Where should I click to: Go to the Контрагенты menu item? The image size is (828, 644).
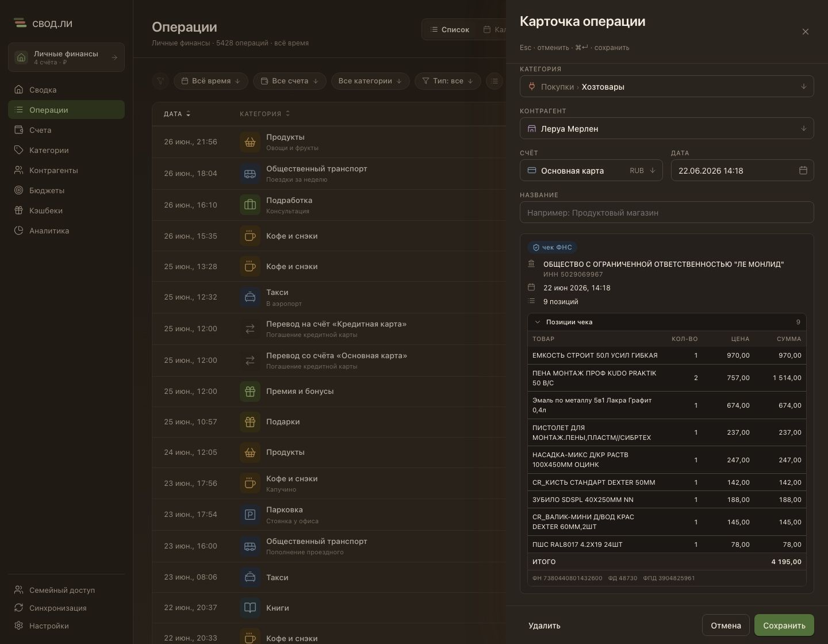tap(66, 170)
